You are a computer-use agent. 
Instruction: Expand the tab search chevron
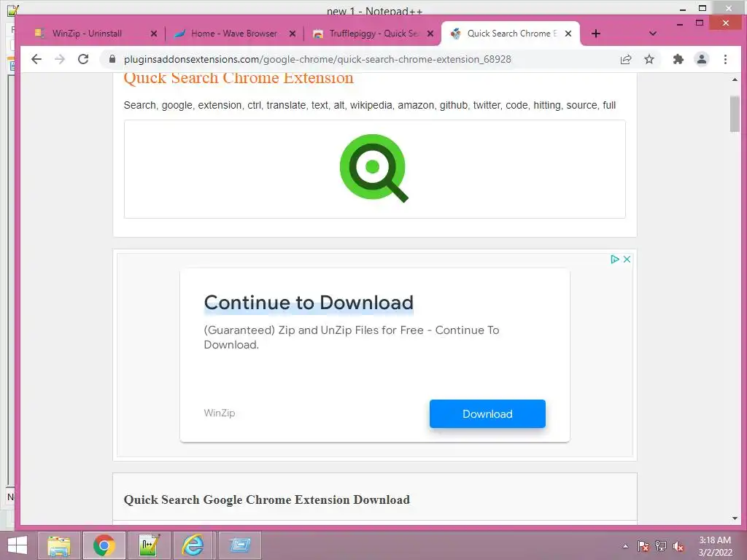coord(653,34)
